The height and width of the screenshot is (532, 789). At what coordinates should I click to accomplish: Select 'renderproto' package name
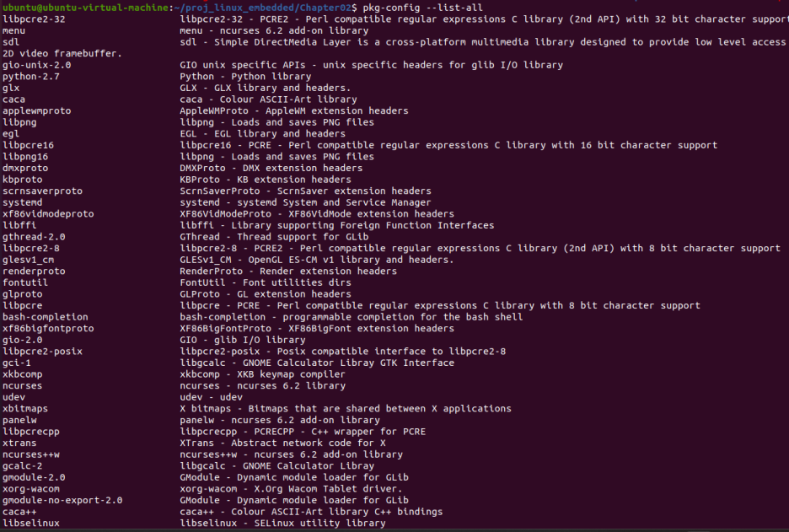(x=34, y=271)
